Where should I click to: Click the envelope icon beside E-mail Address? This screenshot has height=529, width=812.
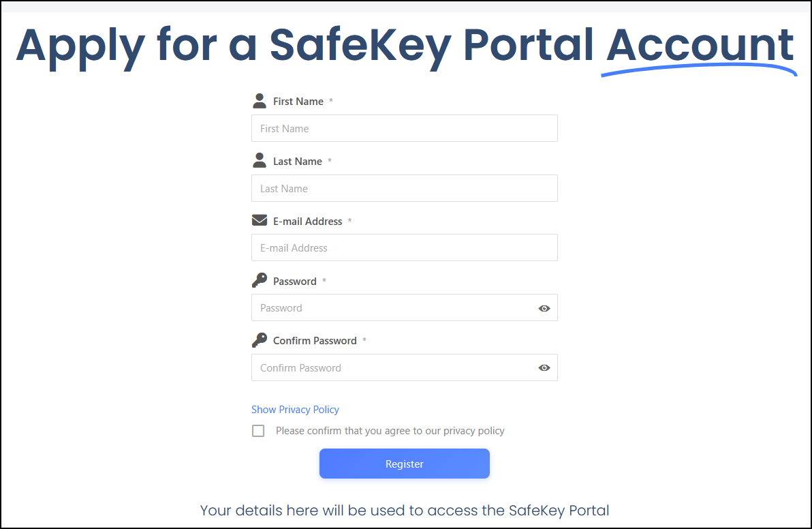pyautogui.click(x=259, y=220)
